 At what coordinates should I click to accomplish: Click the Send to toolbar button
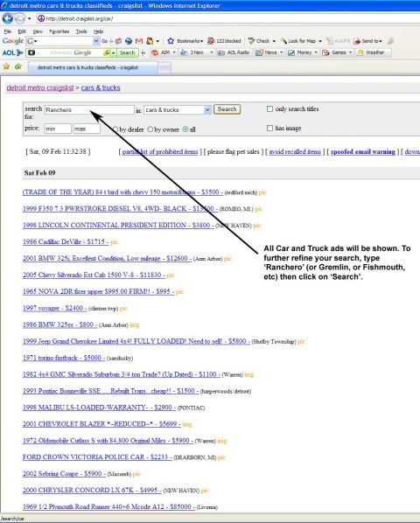tap(368, 41)
